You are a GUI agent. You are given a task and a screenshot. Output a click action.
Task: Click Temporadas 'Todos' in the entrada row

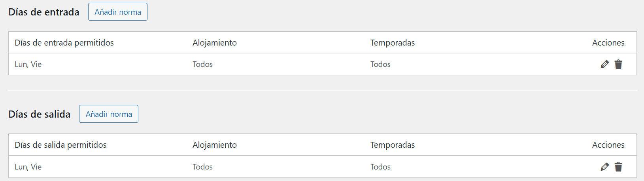coord(380,64)
